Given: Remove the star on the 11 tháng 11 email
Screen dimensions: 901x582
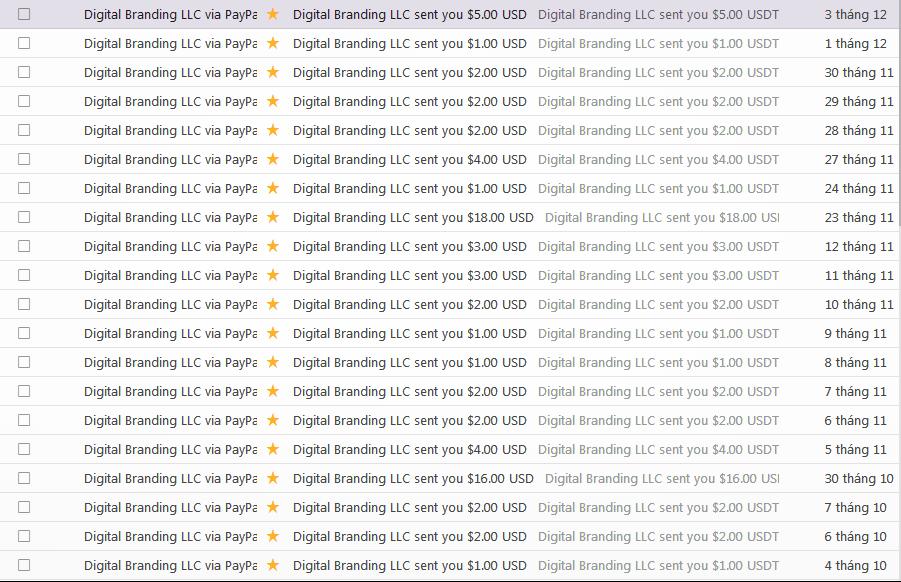Looking at the screenshot, I should 273,275.
